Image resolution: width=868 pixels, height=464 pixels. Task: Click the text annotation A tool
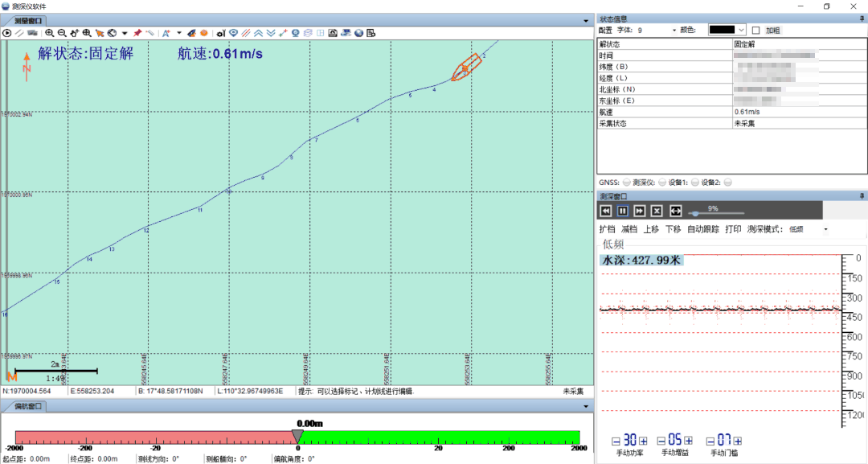(x=166, y=33)
